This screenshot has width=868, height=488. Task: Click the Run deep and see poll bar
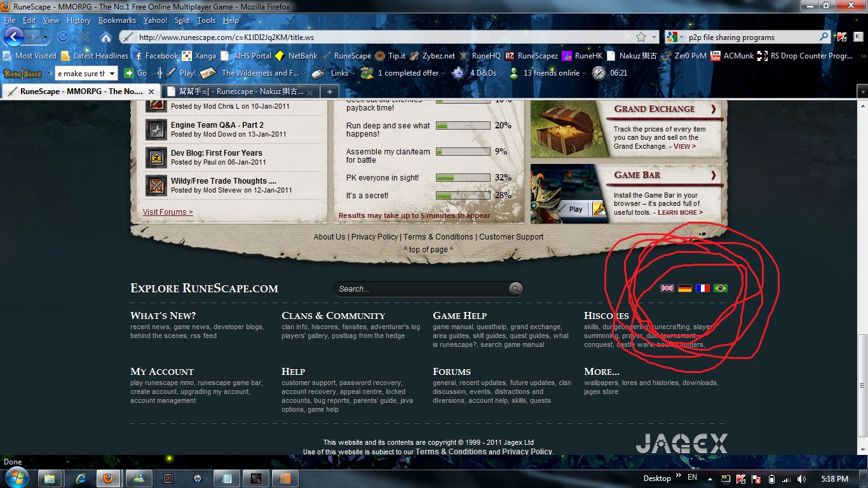click(x=463, y=126)
